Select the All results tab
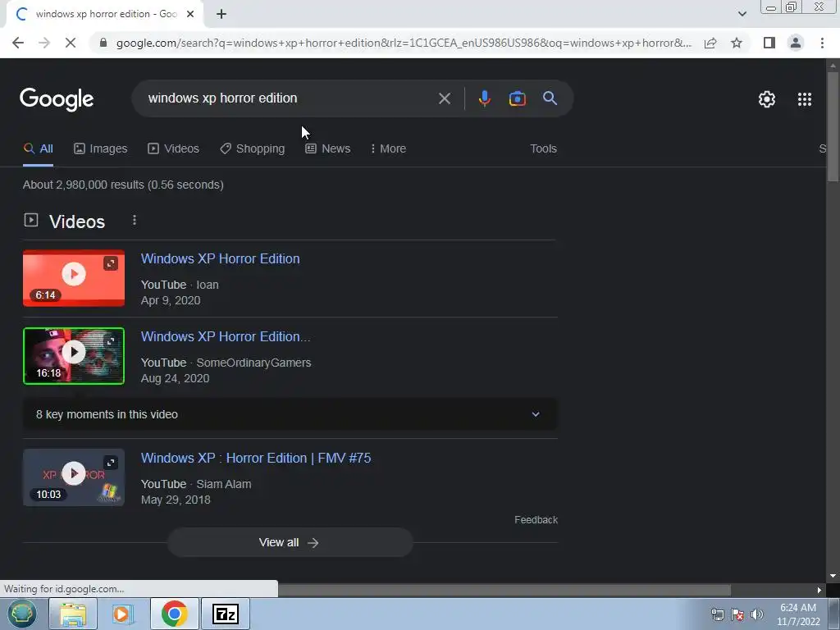840x630 pixels. point(38,149)
